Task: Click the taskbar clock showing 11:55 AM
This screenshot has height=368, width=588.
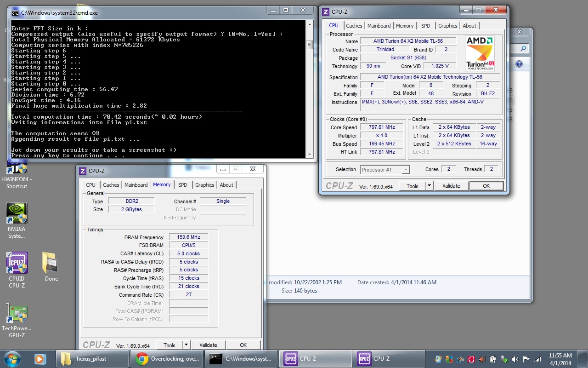Action: pos(560,359)
